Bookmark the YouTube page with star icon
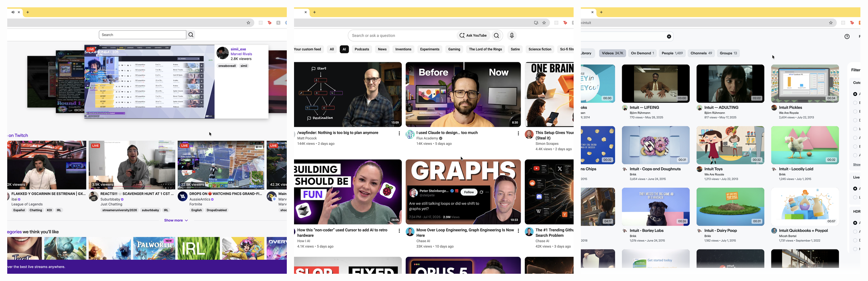 pos(544,23)
